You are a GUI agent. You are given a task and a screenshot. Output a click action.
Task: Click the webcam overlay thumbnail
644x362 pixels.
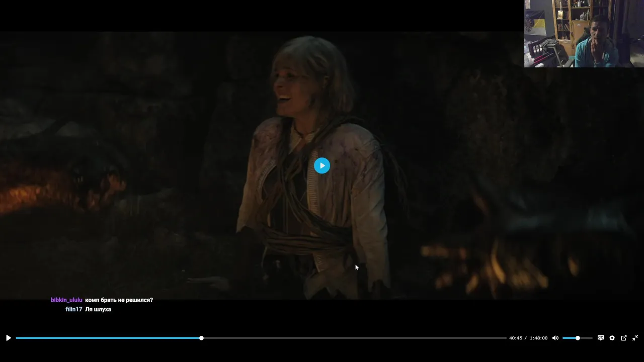(584, 34)
